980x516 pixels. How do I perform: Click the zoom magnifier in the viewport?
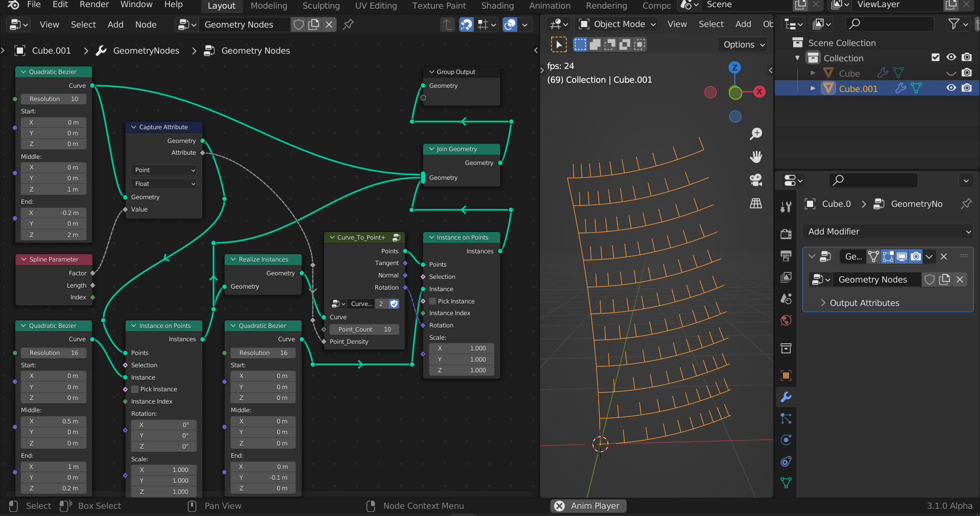756,134
